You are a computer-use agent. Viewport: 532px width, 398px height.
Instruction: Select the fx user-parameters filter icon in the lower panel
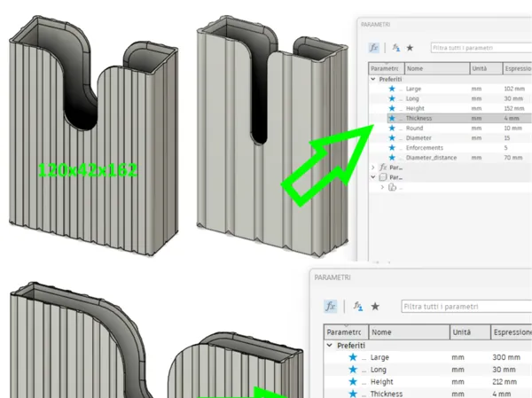tap(358, 307)
